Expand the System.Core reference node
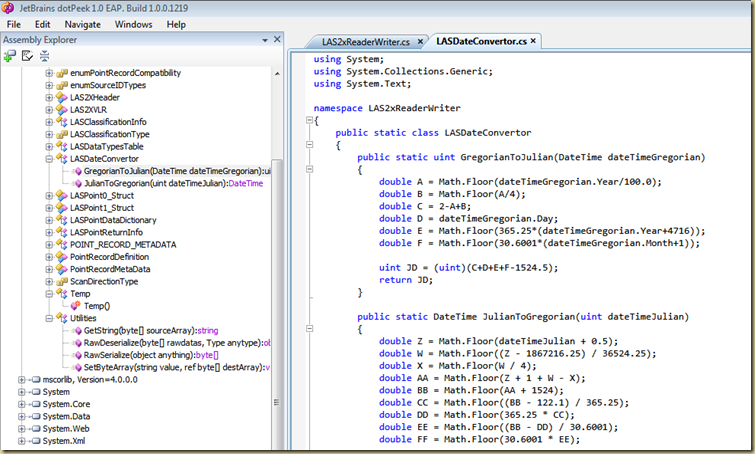Image resolution: width=755 pixels, height=454 pixels. pos(21,404)
